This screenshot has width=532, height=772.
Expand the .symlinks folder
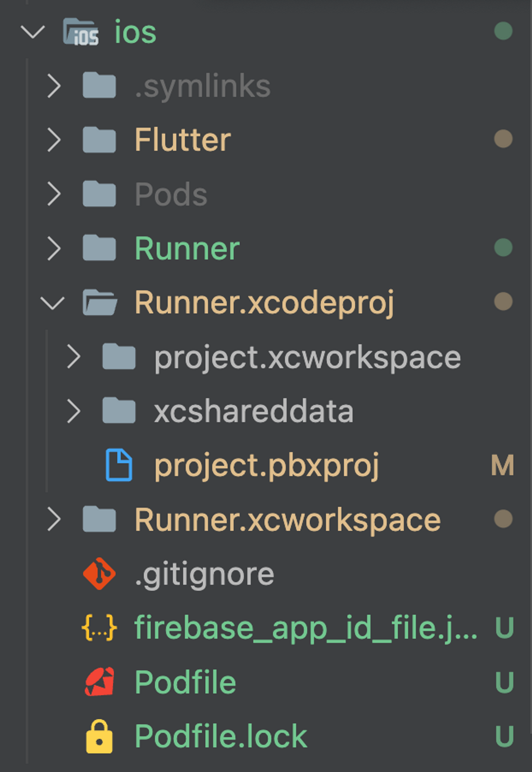click(54, 85)
